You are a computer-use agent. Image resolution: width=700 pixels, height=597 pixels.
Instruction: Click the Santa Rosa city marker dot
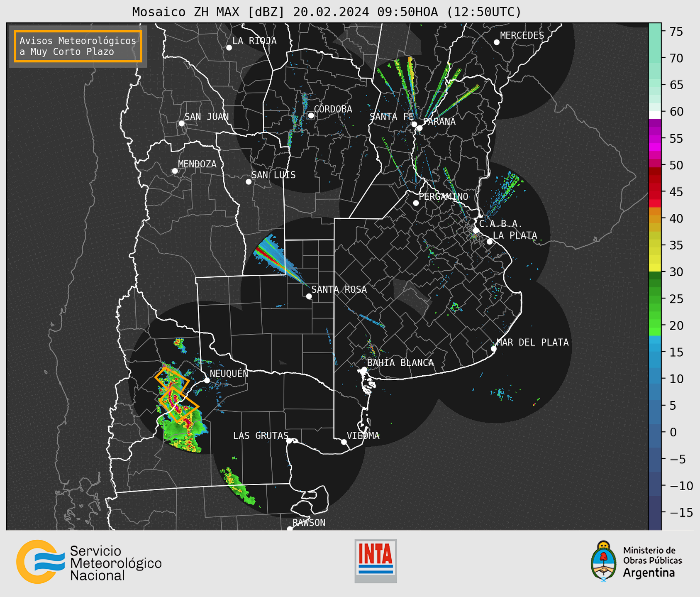pos(309,296)
